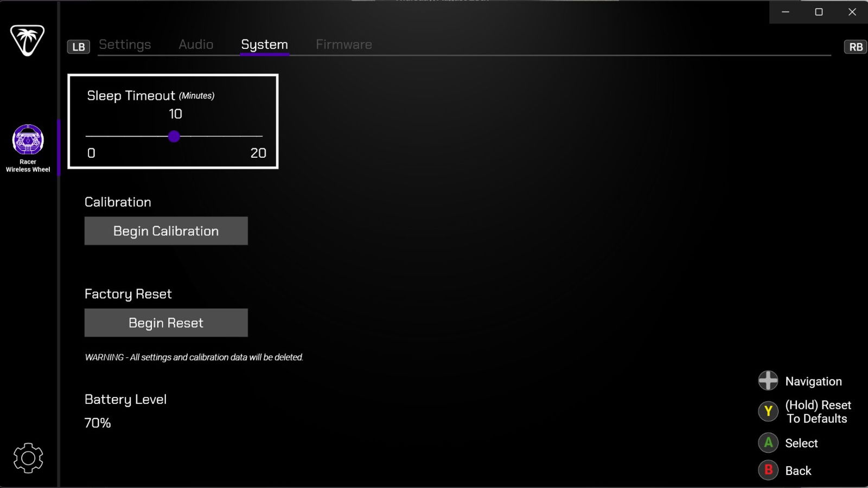The width and height of the screenshot is (868, 488).
Task: Click the slider minimum label 0
Action: [x=91, y=153]
